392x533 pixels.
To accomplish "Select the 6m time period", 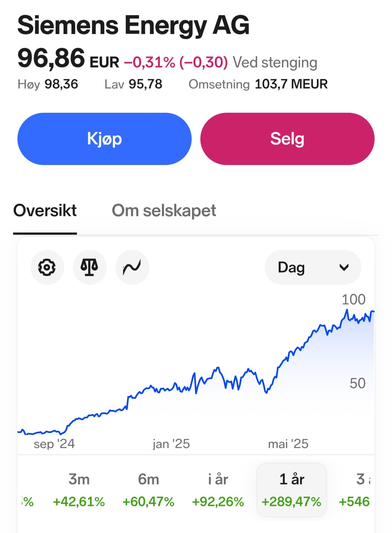I will (148, 490).
